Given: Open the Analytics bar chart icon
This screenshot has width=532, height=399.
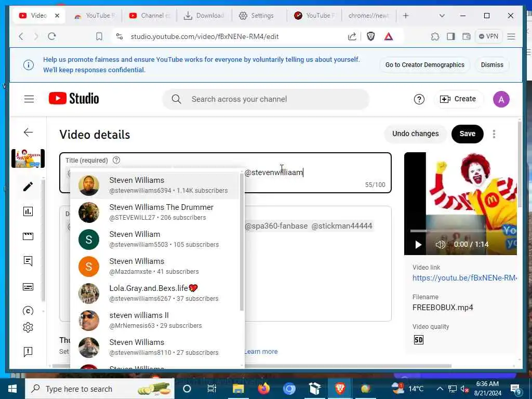Looking at the screenshot, I should pyautogui.click(x=28, y=211).
